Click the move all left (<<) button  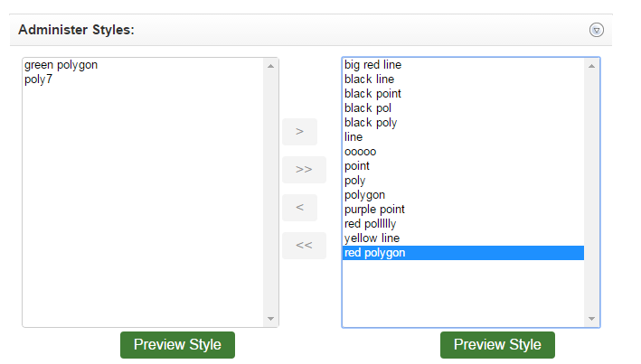(303, 246)
